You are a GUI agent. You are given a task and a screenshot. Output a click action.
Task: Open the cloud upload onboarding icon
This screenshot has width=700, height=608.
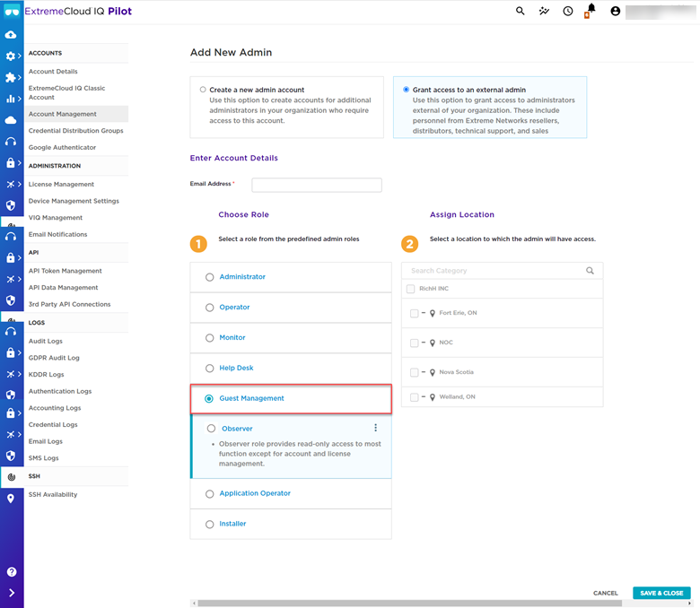click(x=11, y=35)
